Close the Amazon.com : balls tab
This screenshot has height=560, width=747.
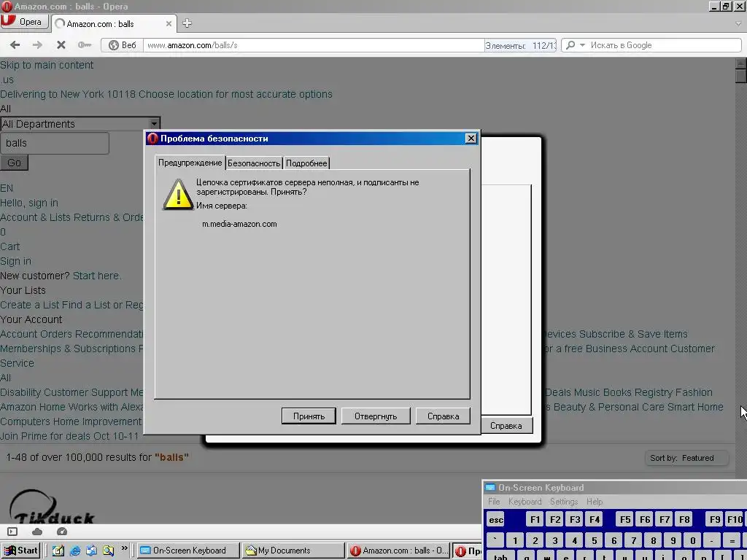169,23
